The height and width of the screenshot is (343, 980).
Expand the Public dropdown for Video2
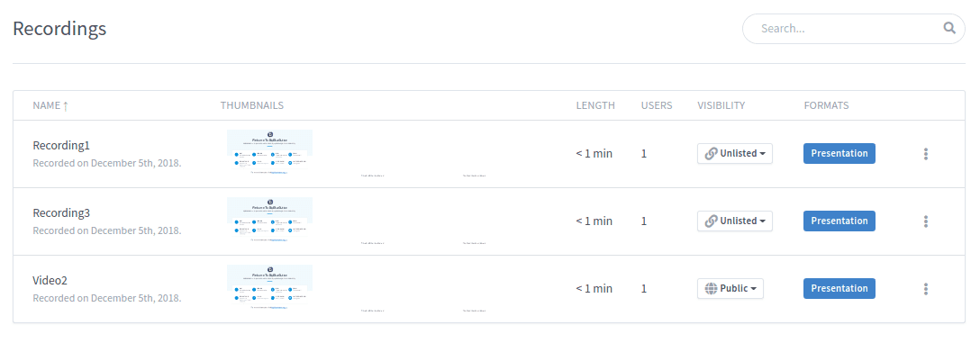click(730, 289)
